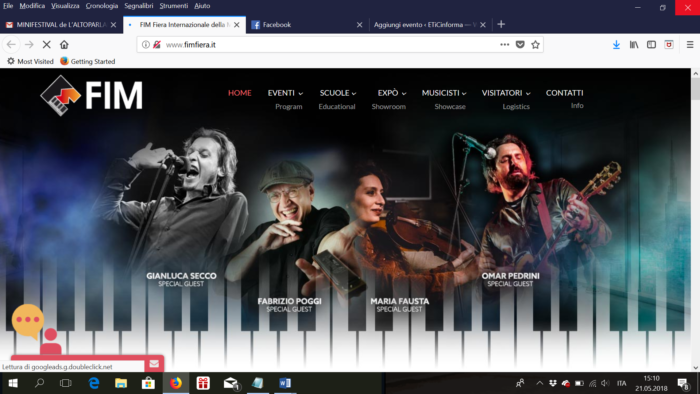Click the ITA language indicator
The image size is (700, 394).
(621, 383)
